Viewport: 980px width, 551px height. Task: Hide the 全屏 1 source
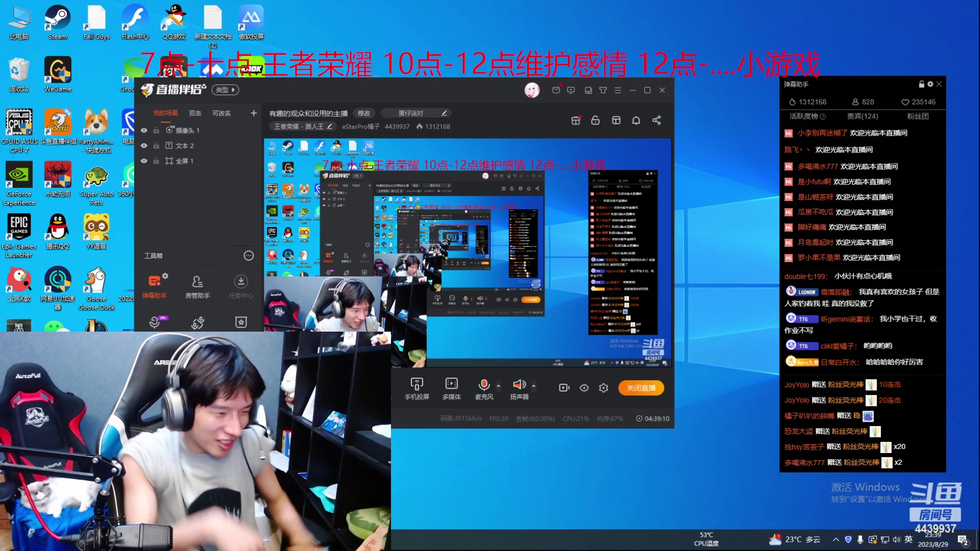click(x=144, y=161)
